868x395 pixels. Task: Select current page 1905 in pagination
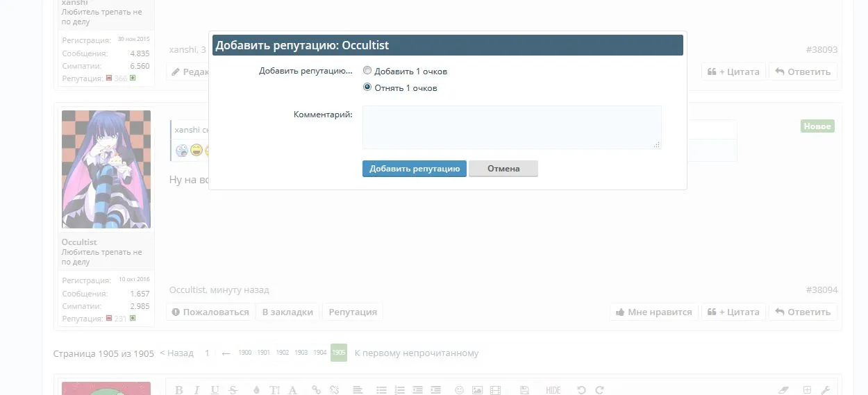pyautogui.click(x=339, y=353)
